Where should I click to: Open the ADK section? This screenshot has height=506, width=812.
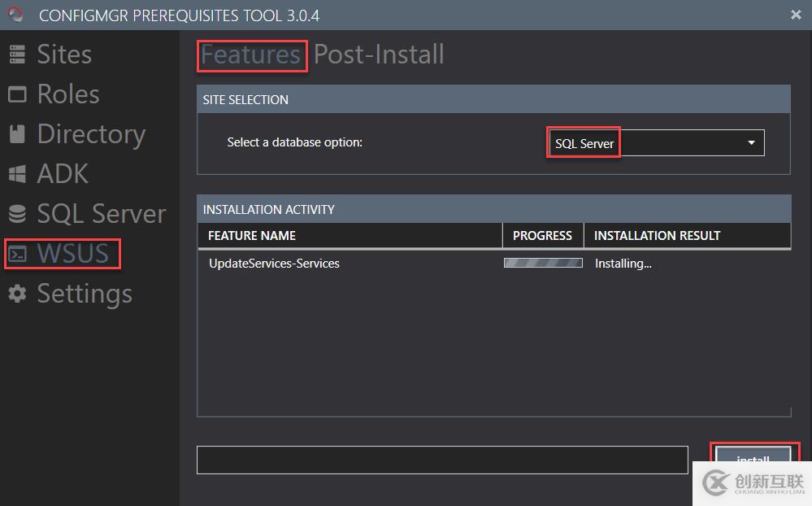point(63,173)
